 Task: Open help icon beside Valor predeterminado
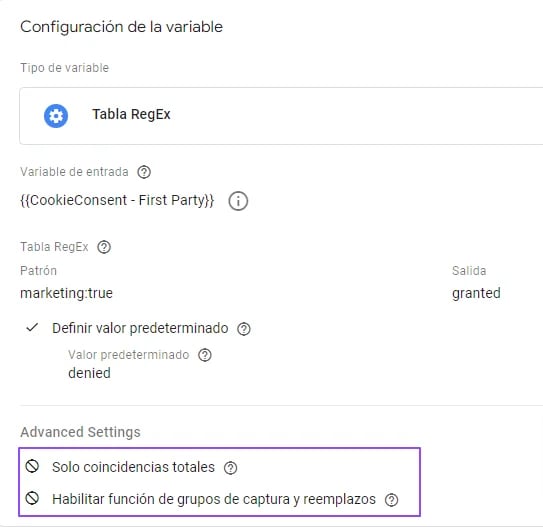(x=205, y=355)
